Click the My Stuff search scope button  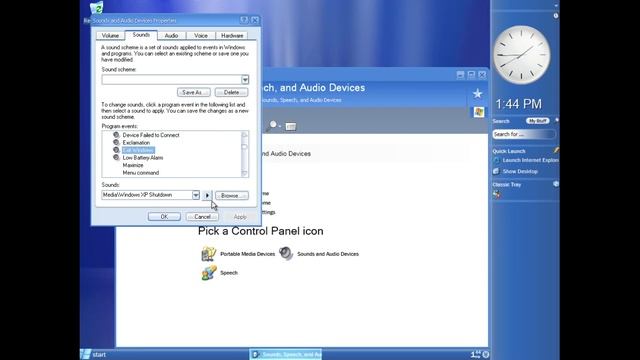pos(537,121)
